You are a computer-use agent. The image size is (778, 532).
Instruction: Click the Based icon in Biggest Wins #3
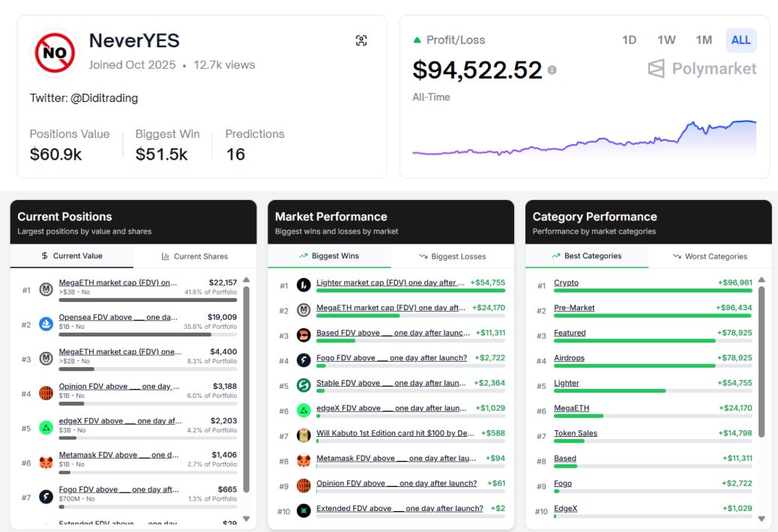tap(304, 336)
